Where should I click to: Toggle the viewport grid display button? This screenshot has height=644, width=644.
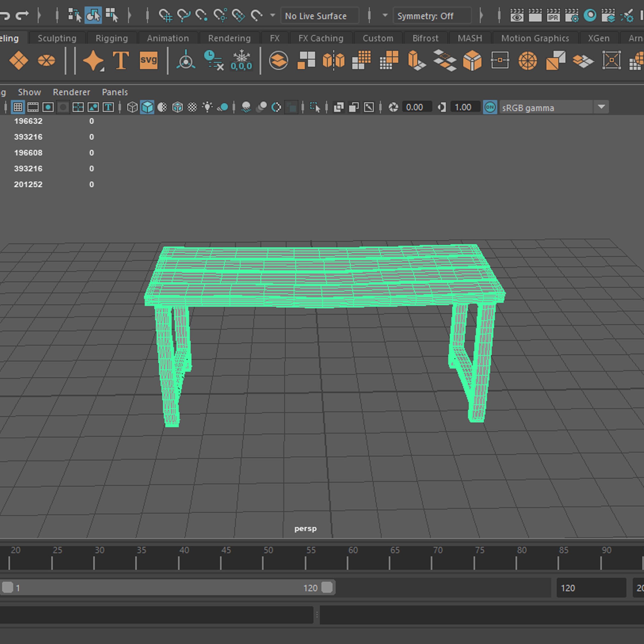tap(18, 107)
